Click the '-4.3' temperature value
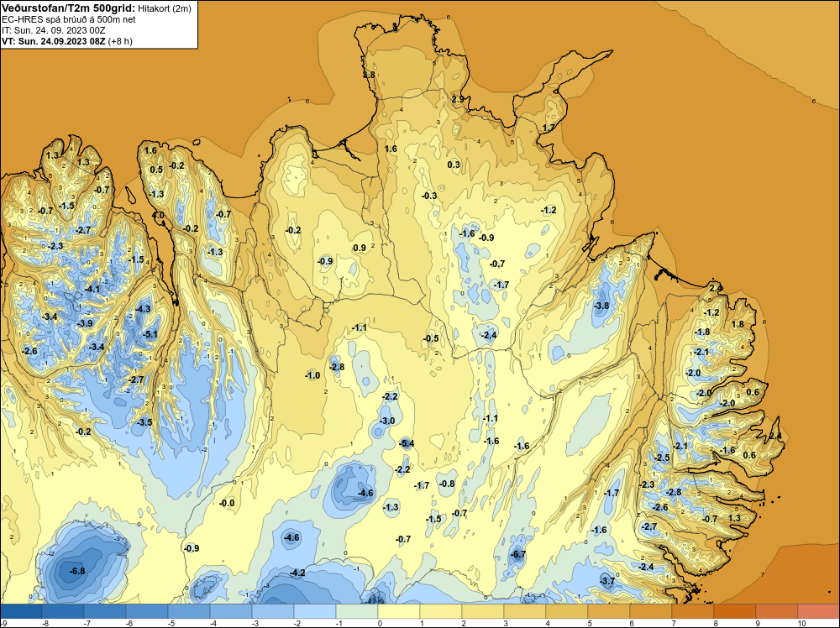This screenshot has height=628, width=840. point(143,309)
